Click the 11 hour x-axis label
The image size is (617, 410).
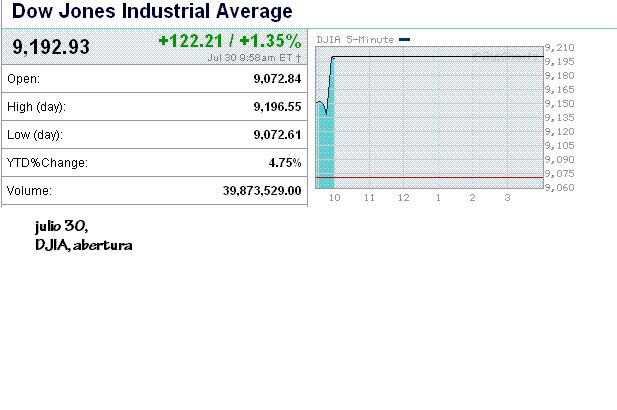(369, 198)
